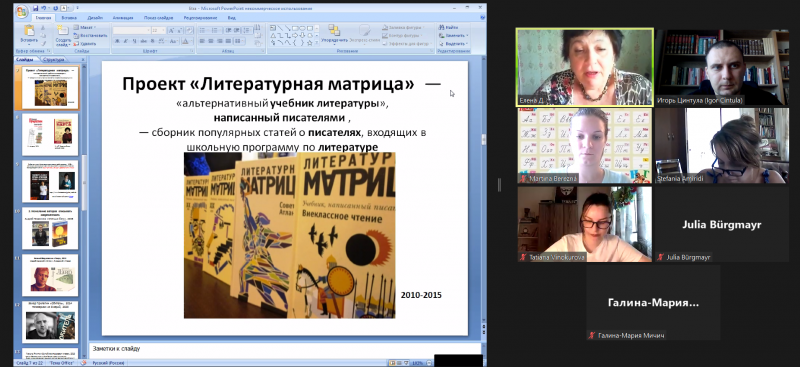800x367 pixels.
Task: Apply bold formatting in the Шрифт group
Action: point(117,41)
